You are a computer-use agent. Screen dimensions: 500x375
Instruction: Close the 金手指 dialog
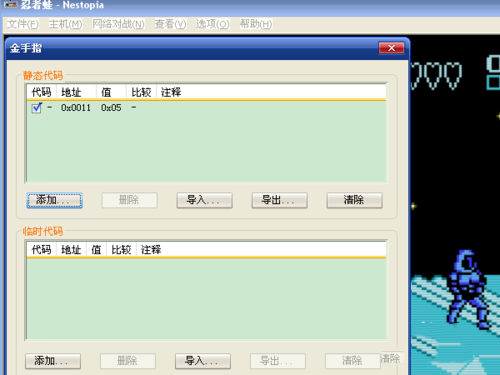coord(391,48)
